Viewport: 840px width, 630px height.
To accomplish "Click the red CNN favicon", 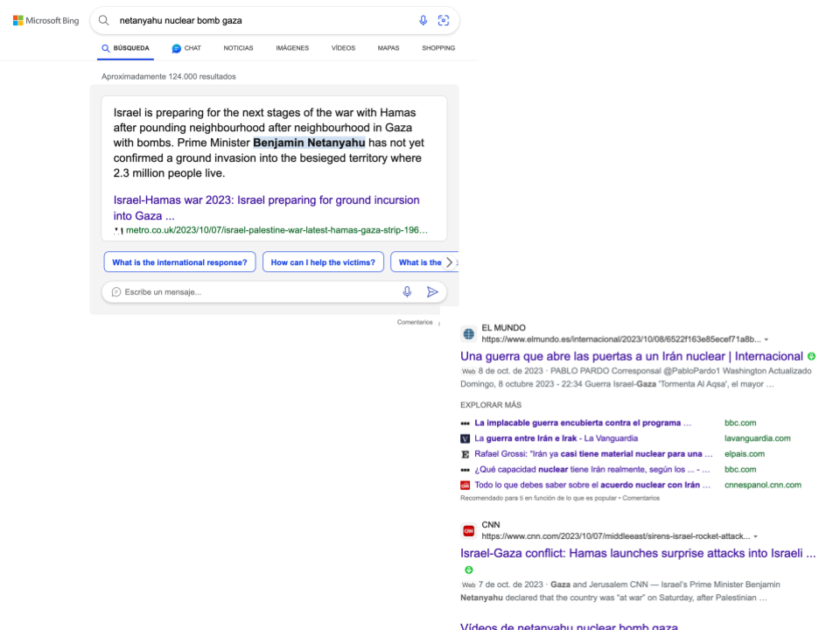I will (468, 530).
